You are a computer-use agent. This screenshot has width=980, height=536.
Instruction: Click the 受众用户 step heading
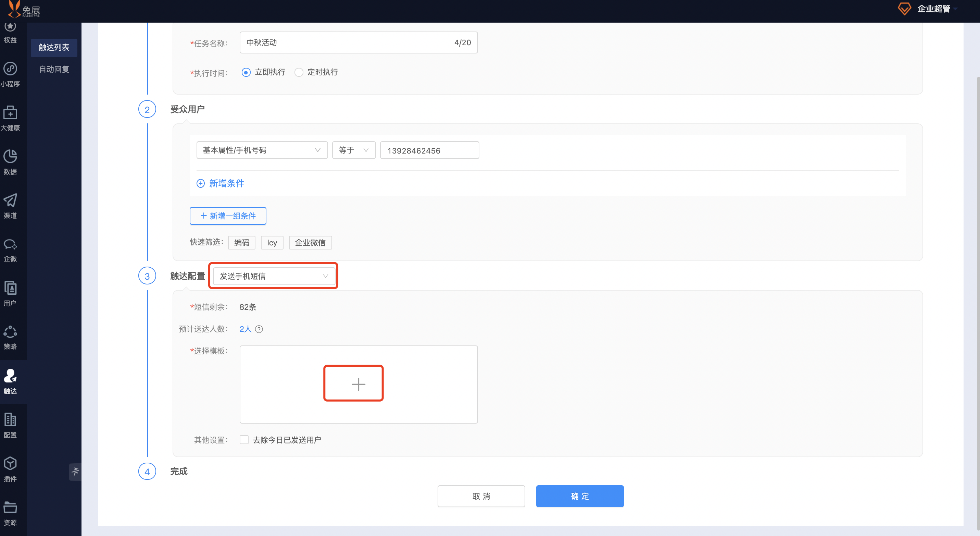pos(187,109)
